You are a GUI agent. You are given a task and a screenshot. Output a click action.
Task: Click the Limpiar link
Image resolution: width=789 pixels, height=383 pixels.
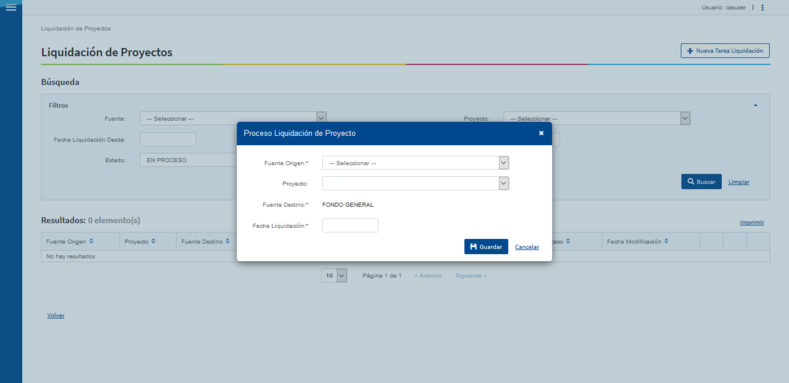coord(739,182)
